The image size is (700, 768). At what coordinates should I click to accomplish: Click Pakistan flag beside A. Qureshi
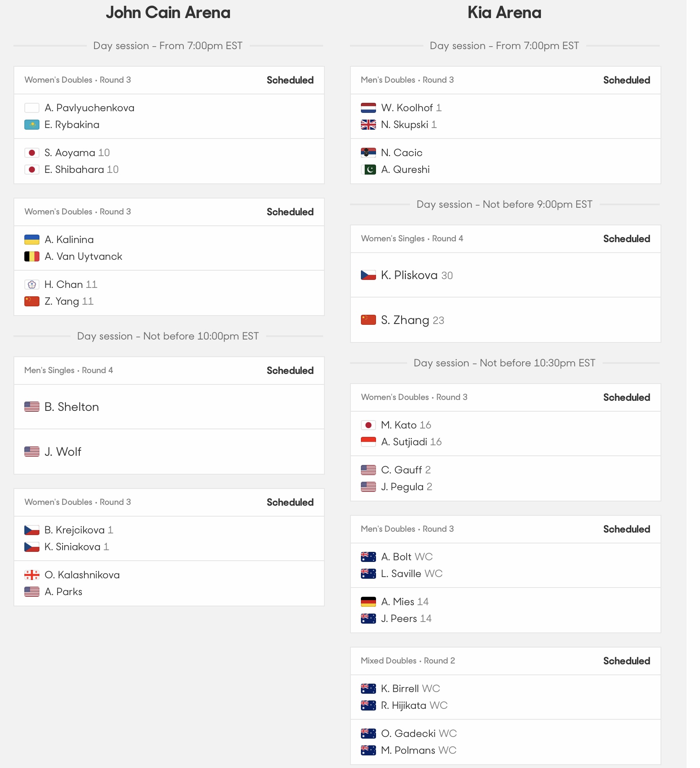(x=368, y=170)
